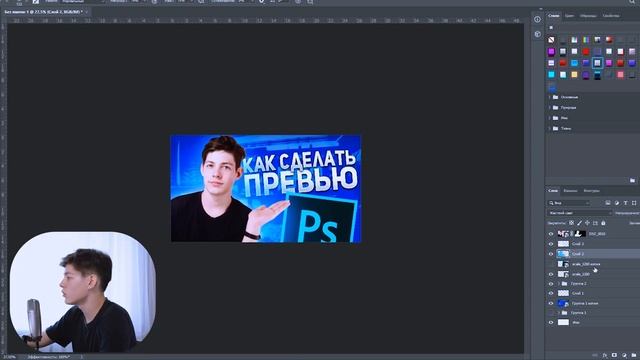Filter layers by shape layers icon

(x=634, y=203)
